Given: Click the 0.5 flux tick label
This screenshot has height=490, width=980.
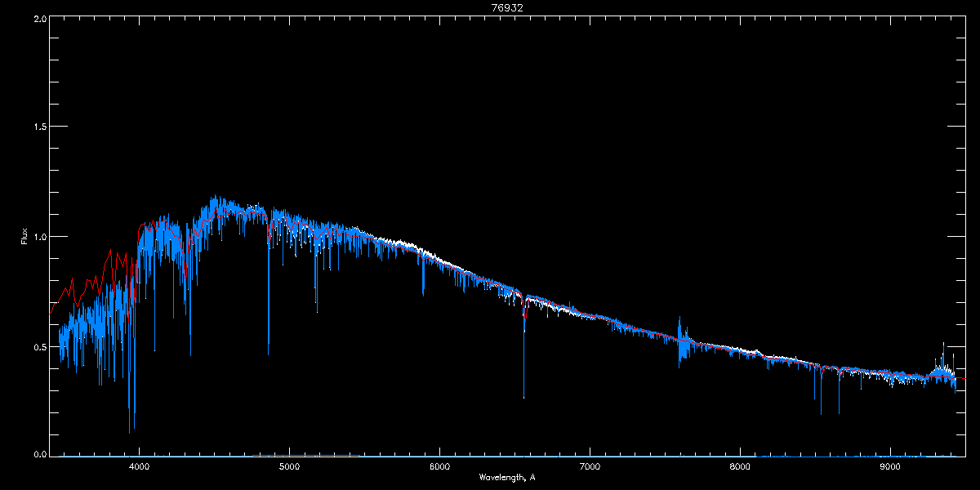Looking at the screenshot, I should (x=38, y=346).
